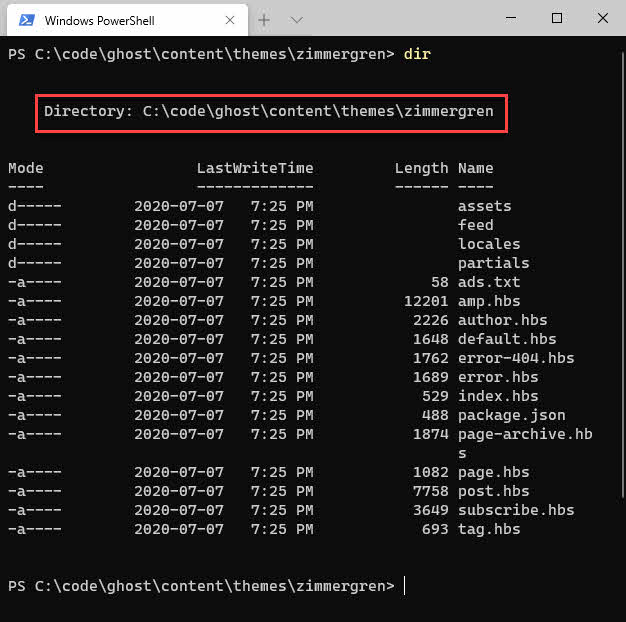The width and height of the screenshot is (626, 622).
Task: Click the LastWriteTime column header
Action: [x=254, y=168]
